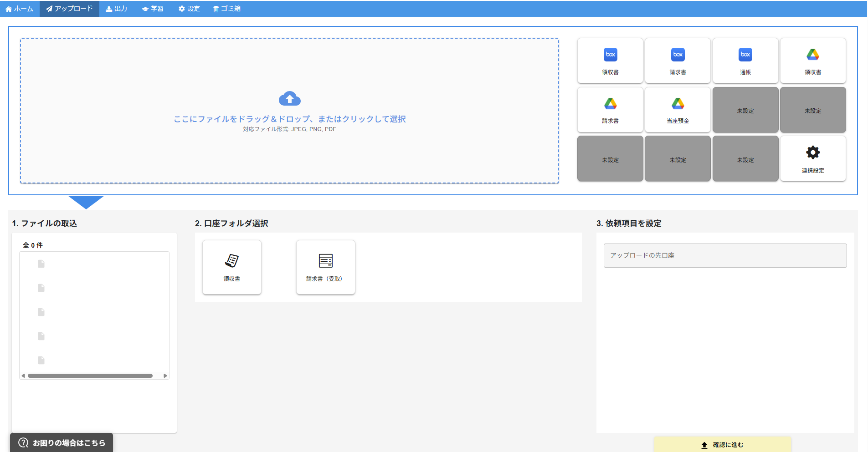Switch to the アップロード tab
This screenshot has height=452, width=868.
click(69, 9)
